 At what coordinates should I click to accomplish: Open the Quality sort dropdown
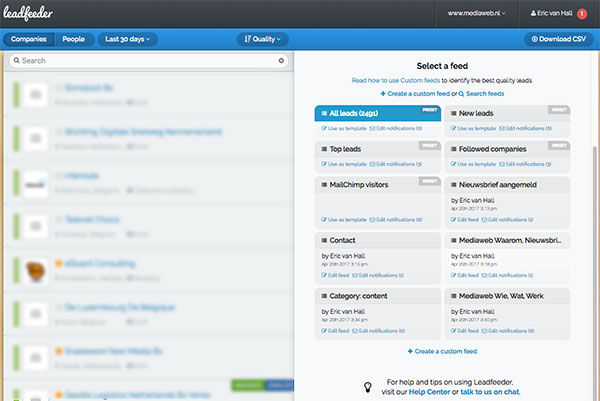[262, 39]
